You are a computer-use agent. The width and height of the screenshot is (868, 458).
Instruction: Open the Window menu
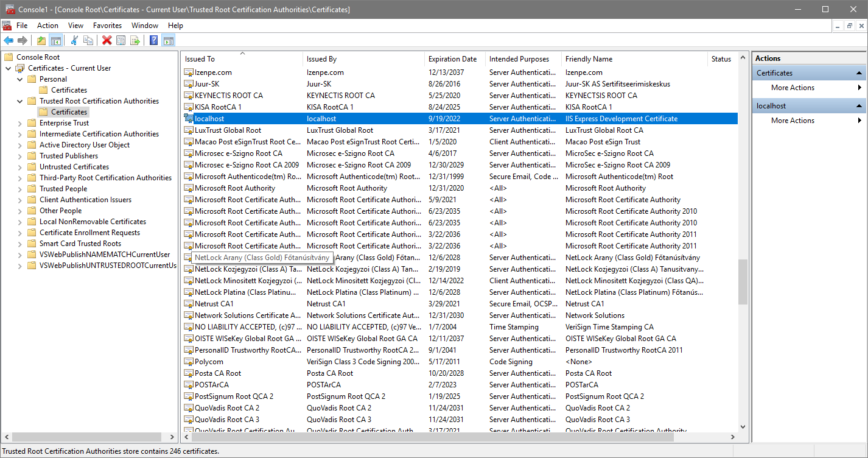[x=145, y=26]
